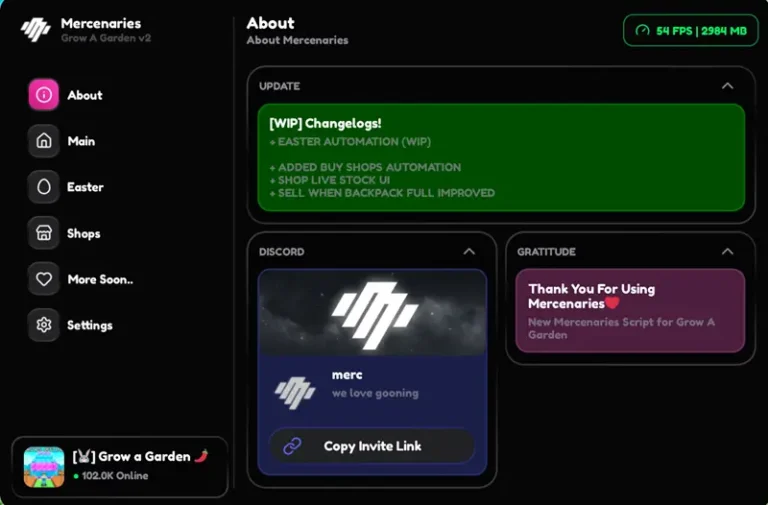The height and width of the screenshot is (505, 768).
Task: Collapse the UPDATE section chevron
Action: tap(727, 86)
